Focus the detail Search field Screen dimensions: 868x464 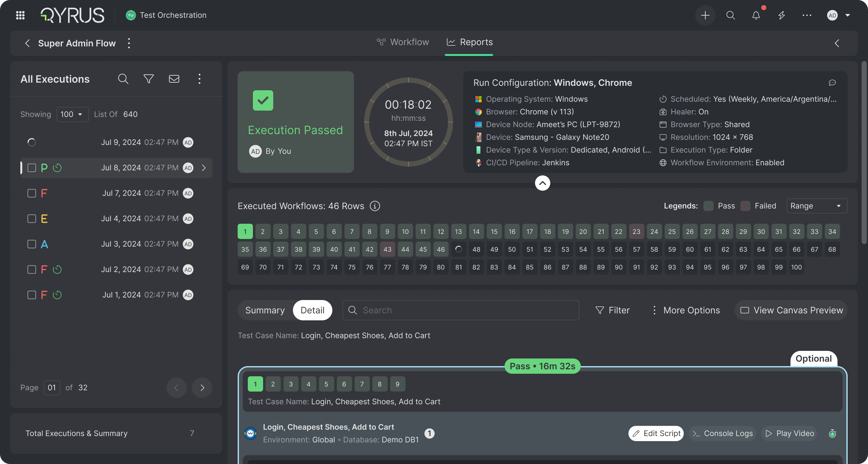click(x=461, y=310)
